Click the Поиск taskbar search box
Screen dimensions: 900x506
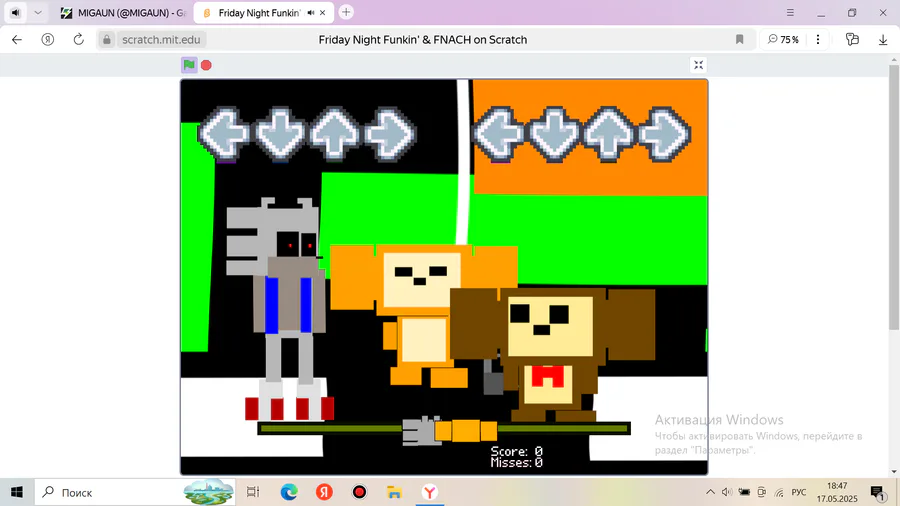coord(135,492)
